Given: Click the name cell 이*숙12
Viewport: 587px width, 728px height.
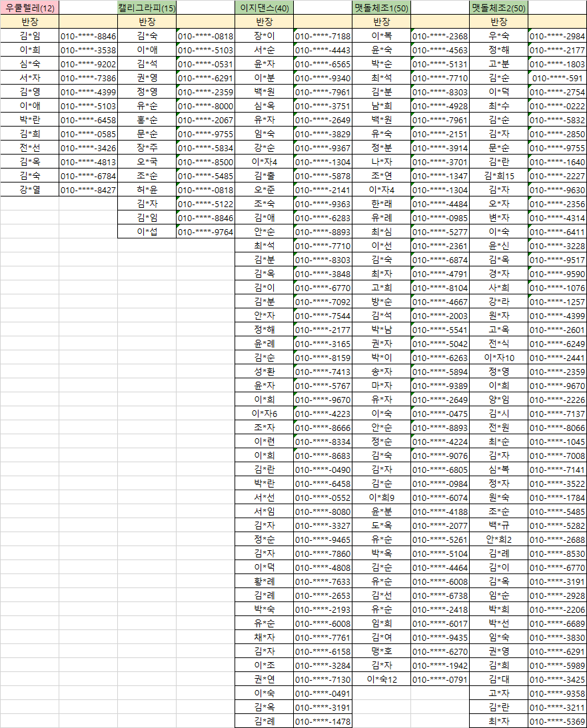Looking at the screenshot, I should (381, 679).
